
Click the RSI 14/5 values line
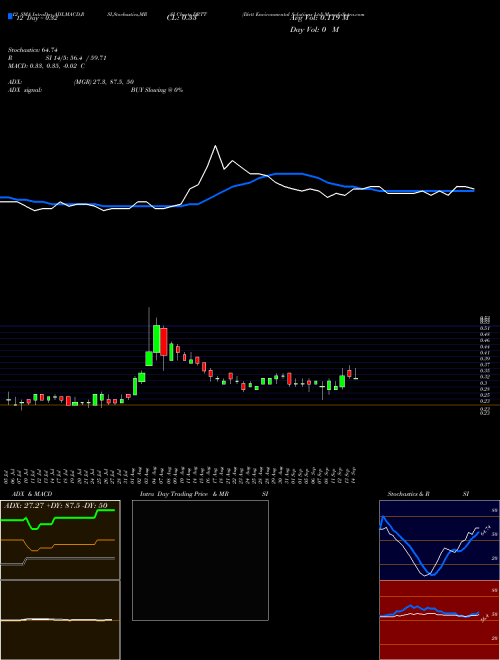tap(57, 58)
